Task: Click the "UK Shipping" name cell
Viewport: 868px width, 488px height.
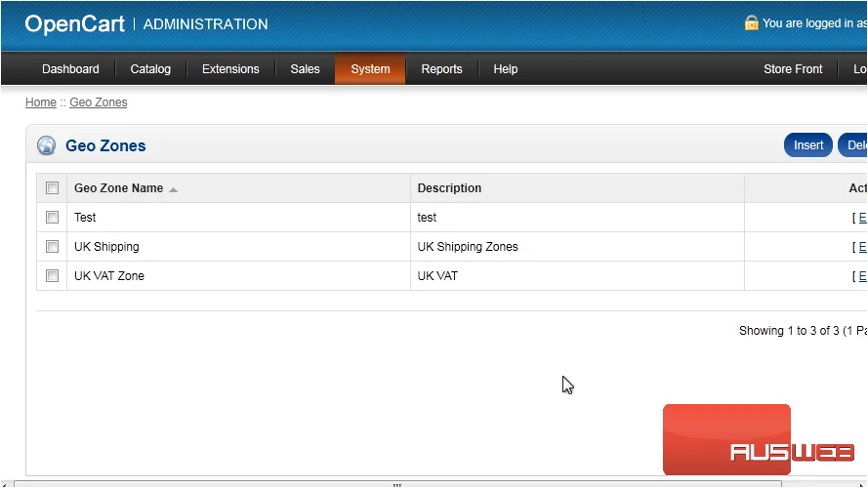Action: pyautogui.click(x=106, y=247)
